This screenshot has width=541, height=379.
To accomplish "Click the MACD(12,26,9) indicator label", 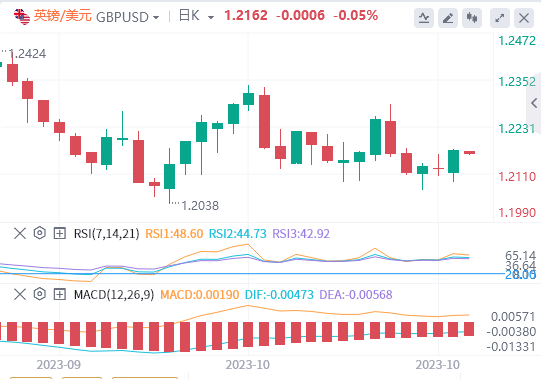I will pos(114,295).
